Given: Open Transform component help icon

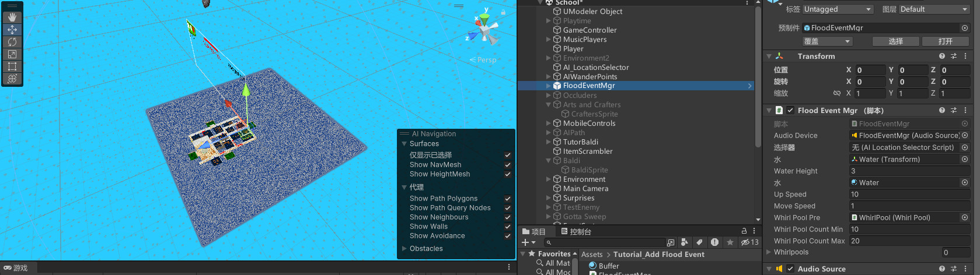Looking at the screenshot, I should click(942, 57).
